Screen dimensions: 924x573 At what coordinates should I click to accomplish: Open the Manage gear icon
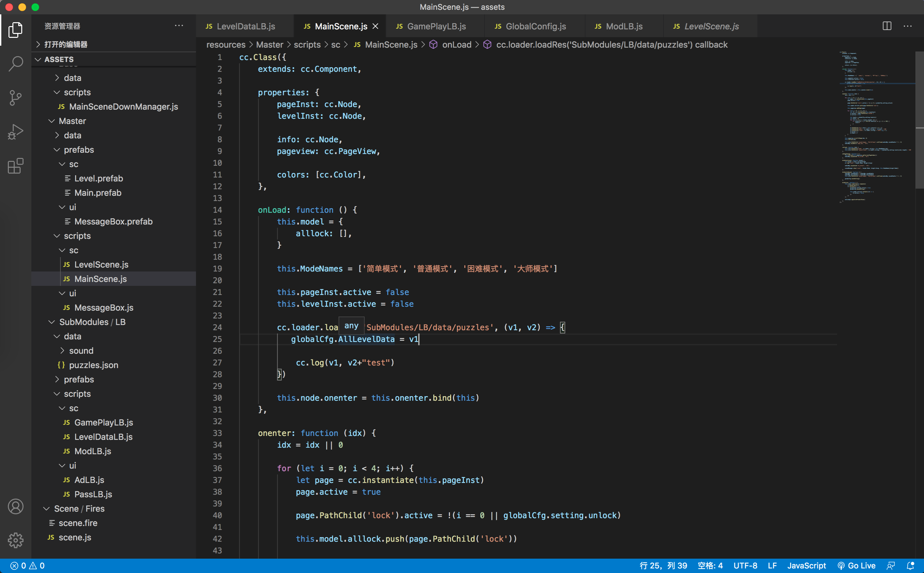click(15, 540)
